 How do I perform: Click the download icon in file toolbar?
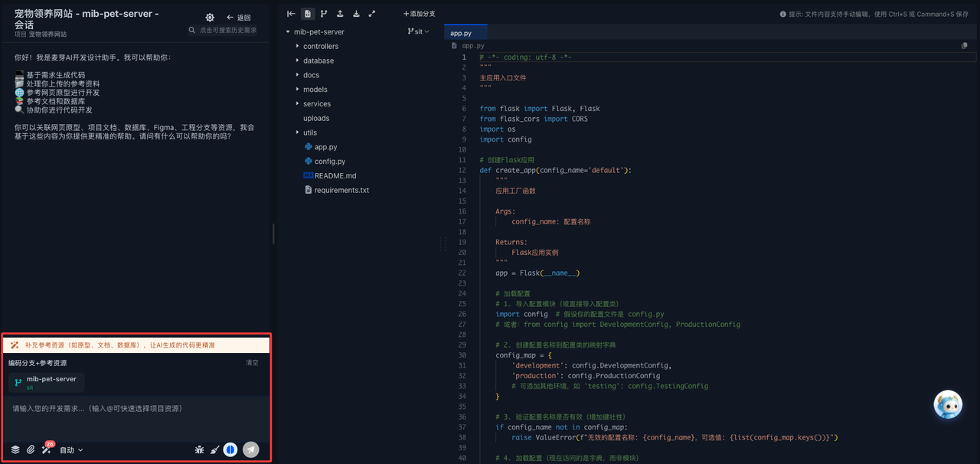pyautogui.click(x=356, y=14)
